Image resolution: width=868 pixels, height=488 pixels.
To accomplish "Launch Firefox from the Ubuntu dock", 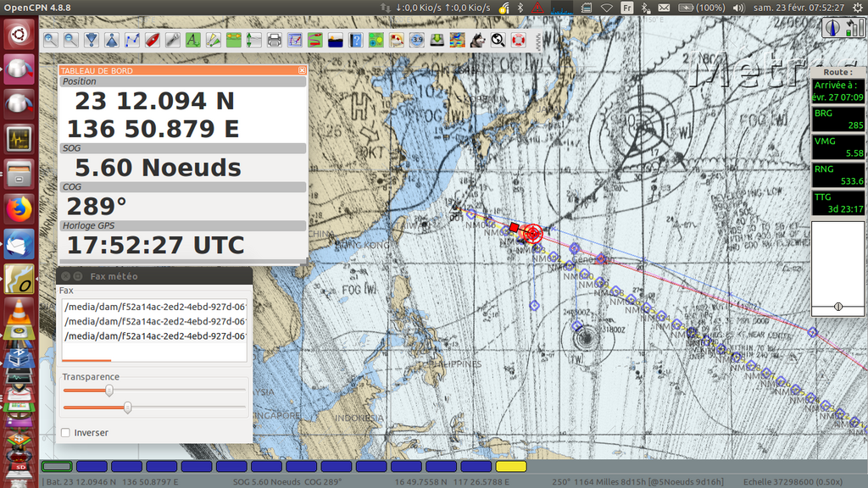I will coord(19,208).
